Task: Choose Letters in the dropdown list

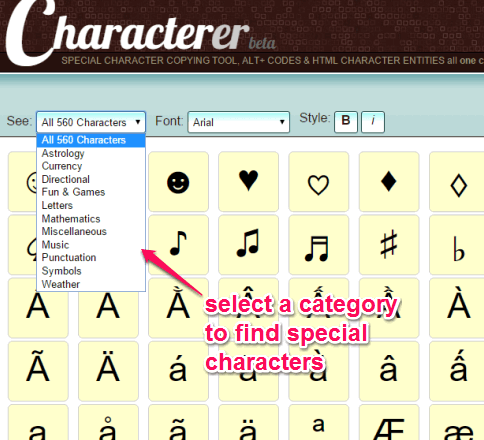Action: pyautogui.click(x=91, y=205)
